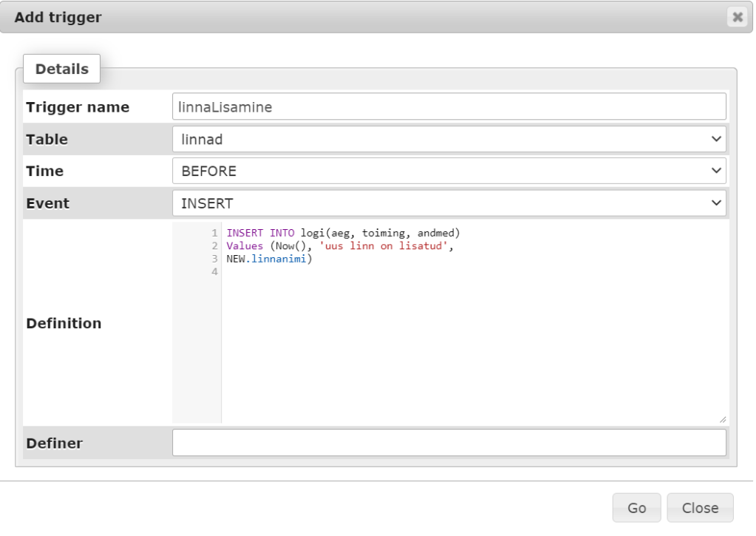The image size is (756, 536).
Task: Click the Values keyword on line 2
Action: click(242, 246)
